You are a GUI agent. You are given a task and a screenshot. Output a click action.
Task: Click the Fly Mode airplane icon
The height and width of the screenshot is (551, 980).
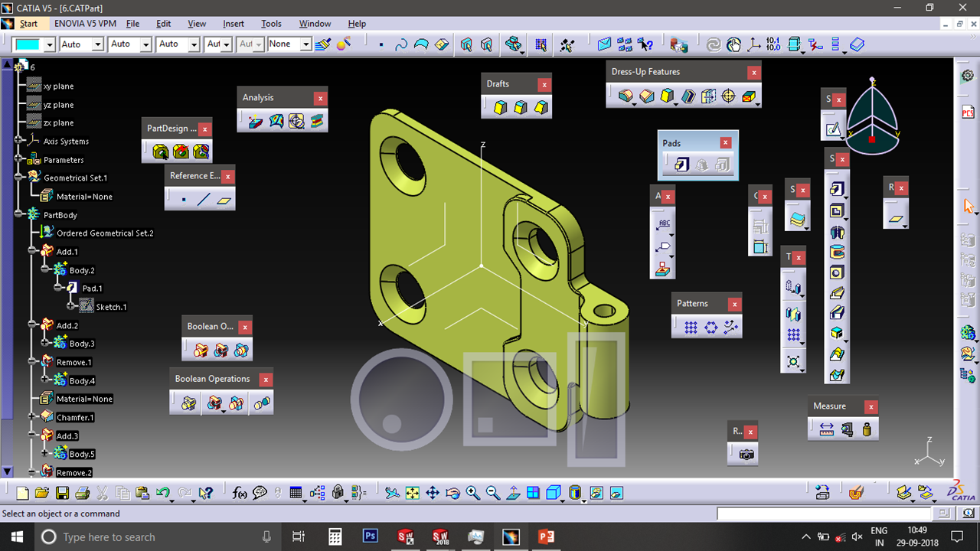[392, 494]
